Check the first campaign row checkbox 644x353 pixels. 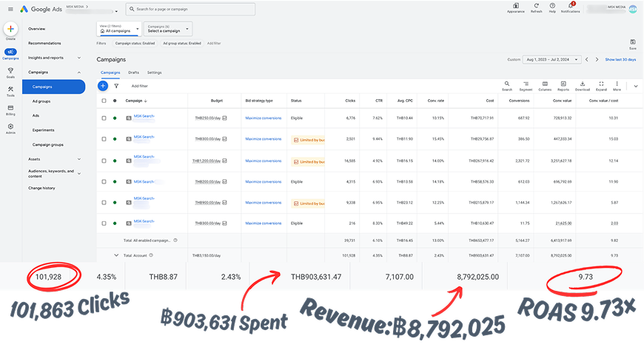[104, 117]
